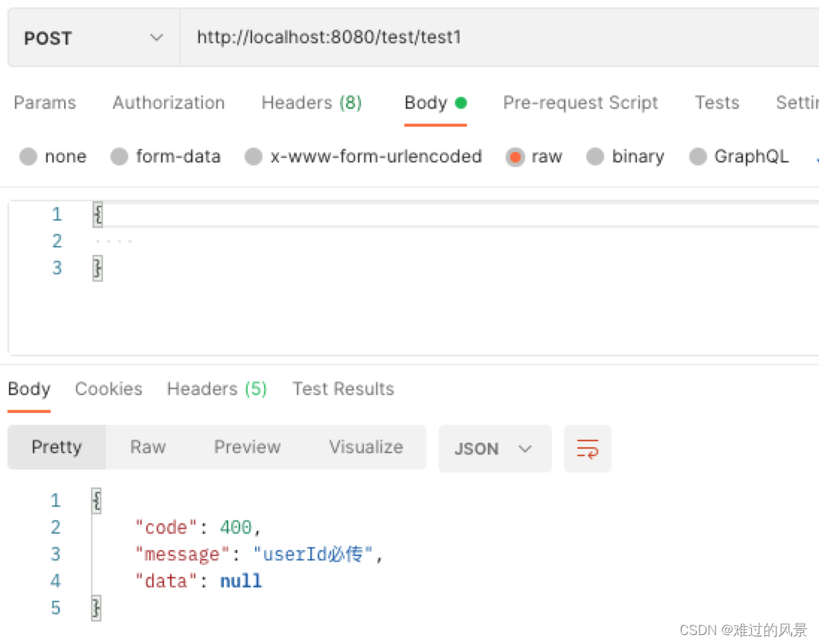Open the Tests tab
The width and height of the screenshot is (819, 644).
coord(717,103)
